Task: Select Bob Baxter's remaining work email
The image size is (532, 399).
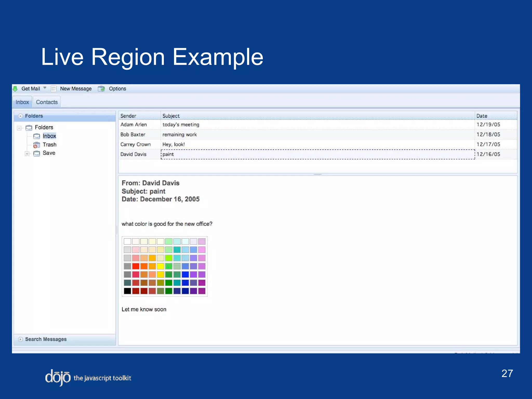Action: [179, 135]
